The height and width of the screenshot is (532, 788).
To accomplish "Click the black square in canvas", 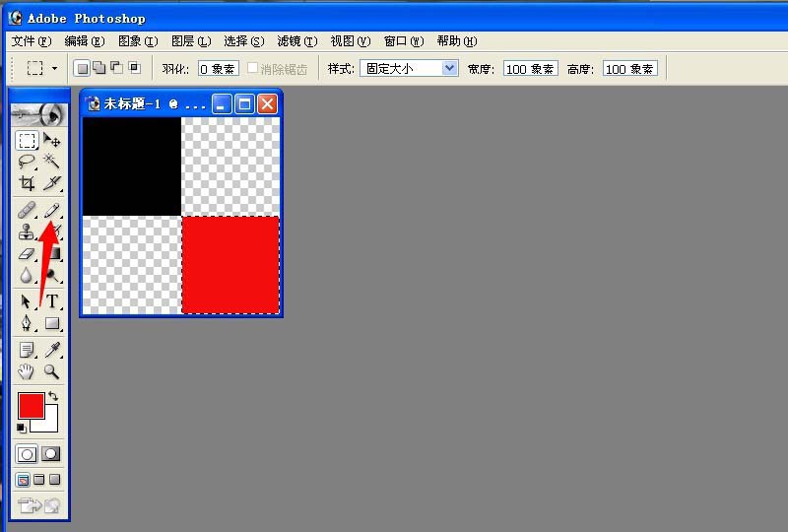I will pos(132,166).
